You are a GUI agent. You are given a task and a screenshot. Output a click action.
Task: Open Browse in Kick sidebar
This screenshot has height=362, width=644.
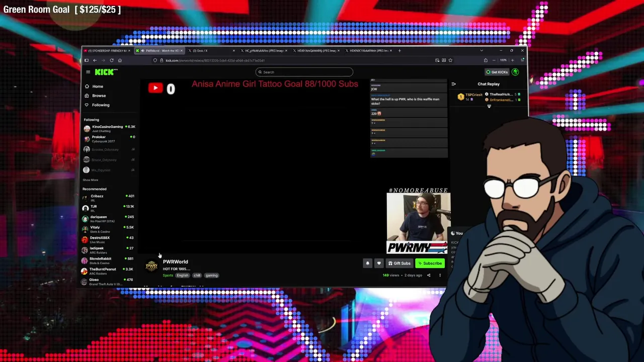(95, 96)
